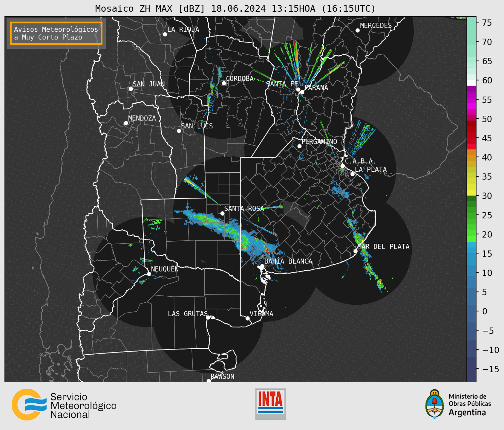Click the SANTA ROSA label text
This screenshot has width=504, height=430.
coord(244,208)
